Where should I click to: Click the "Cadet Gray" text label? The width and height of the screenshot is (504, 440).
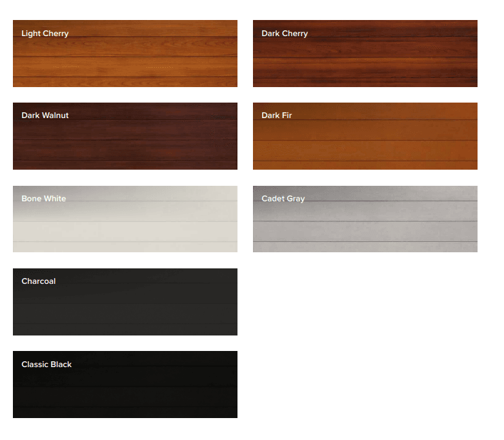tap(283, 199)
